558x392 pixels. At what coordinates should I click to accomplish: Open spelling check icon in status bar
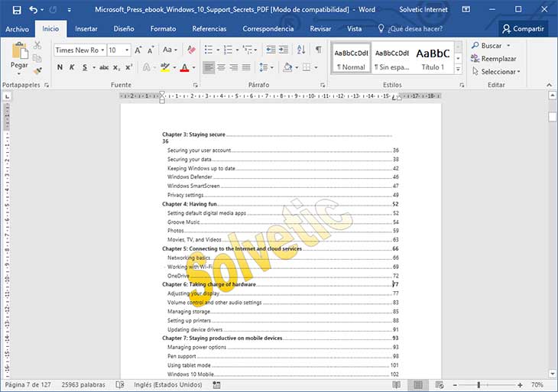[120, 385]
